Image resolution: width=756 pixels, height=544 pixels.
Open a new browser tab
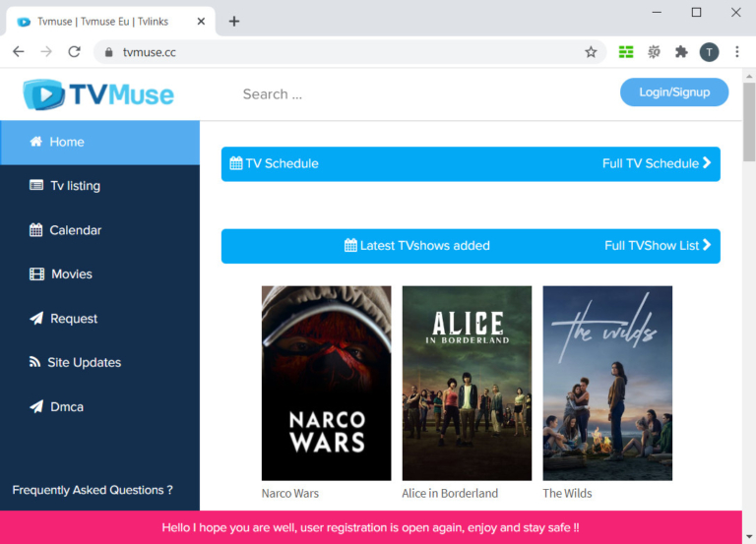click(234, 21)
